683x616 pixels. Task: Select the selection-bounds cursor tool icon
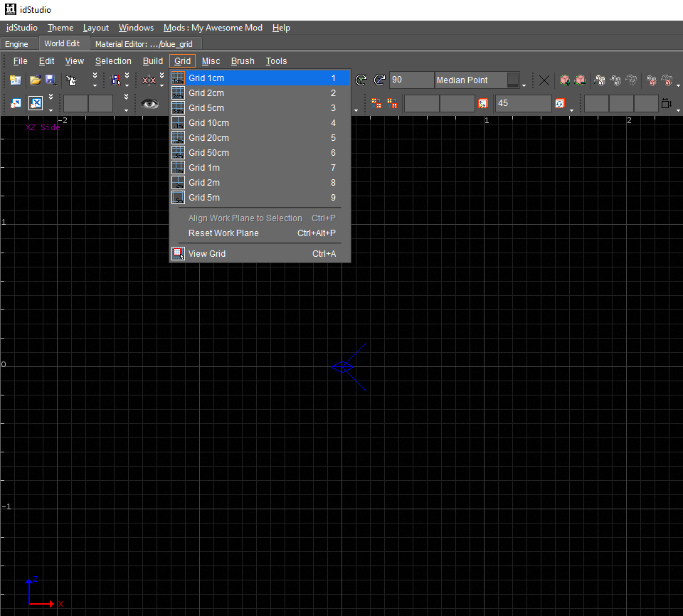(115, 80)
